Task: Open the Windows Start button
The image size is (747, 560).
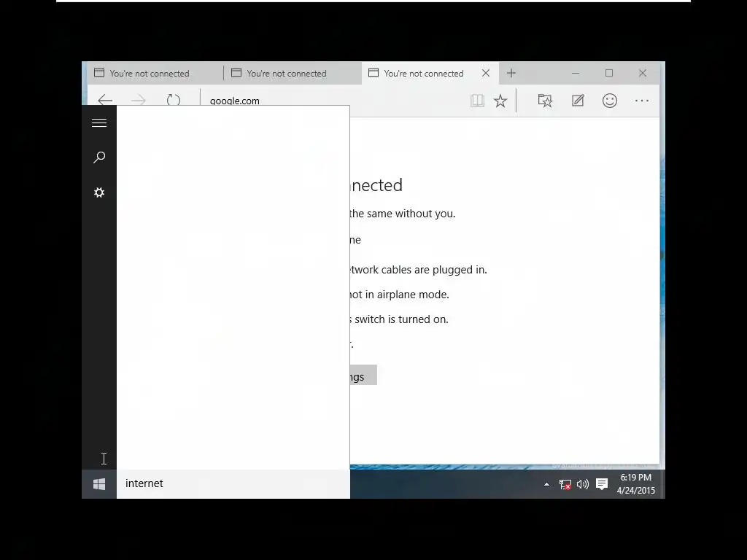Action: click(99, 484)
